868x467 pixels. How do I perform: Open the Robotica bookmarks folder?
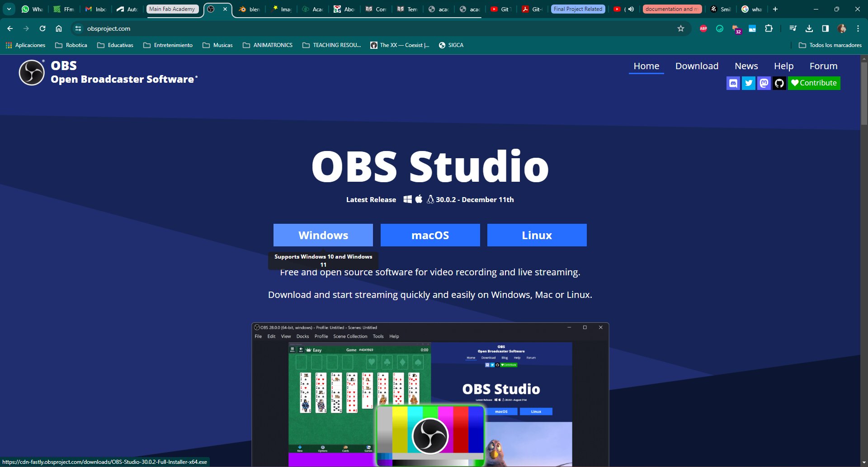click(x=71, y=45)
